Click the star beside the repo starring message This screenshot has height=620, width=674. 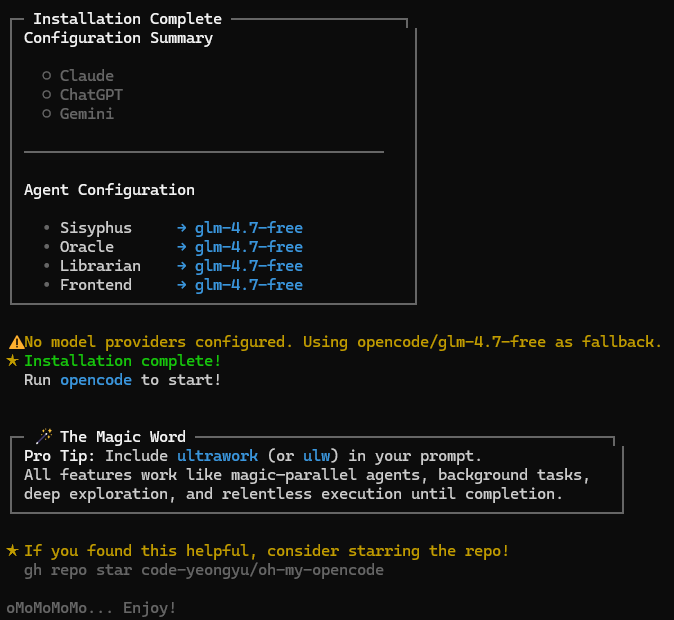12,551
